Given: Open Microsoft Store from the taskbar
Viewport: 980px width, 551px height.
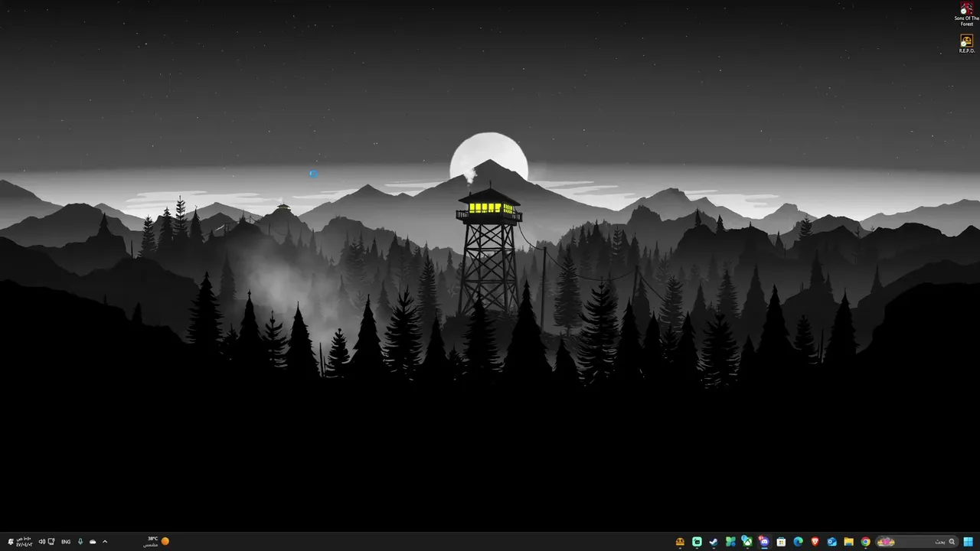Looking at the screenshot, I should [781, 542].
